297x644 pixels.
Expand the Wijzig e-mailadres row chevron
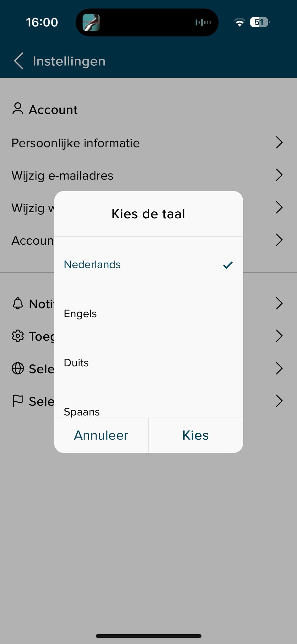[279, 175]
